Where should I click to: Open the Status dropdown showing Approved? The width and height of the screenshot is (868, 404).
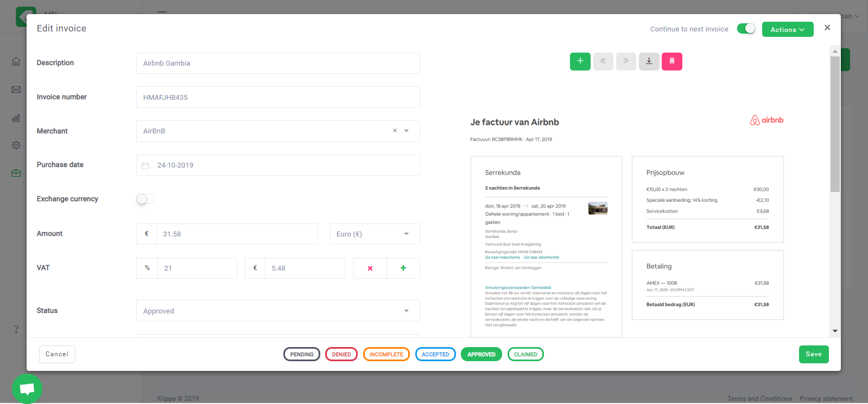click(278, 311)
